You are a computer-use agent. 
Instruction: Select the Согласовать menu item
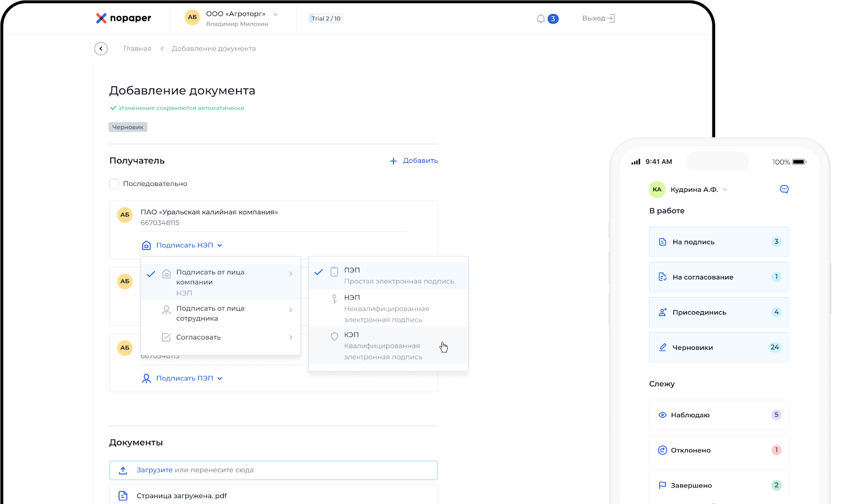[x=221, y=337]
